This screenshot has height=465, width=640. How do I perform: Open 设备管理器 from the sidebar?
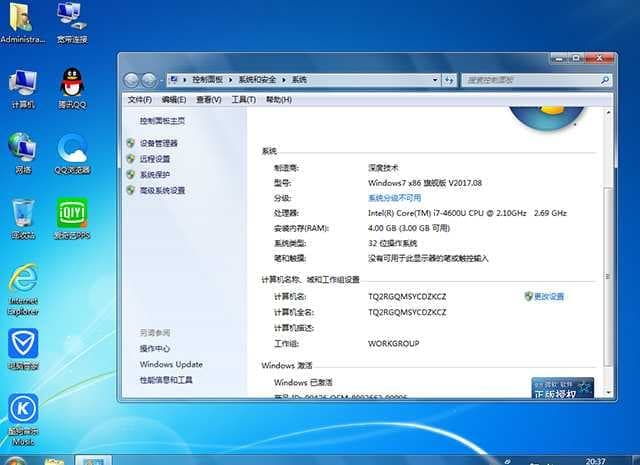[x=158, y=143]
